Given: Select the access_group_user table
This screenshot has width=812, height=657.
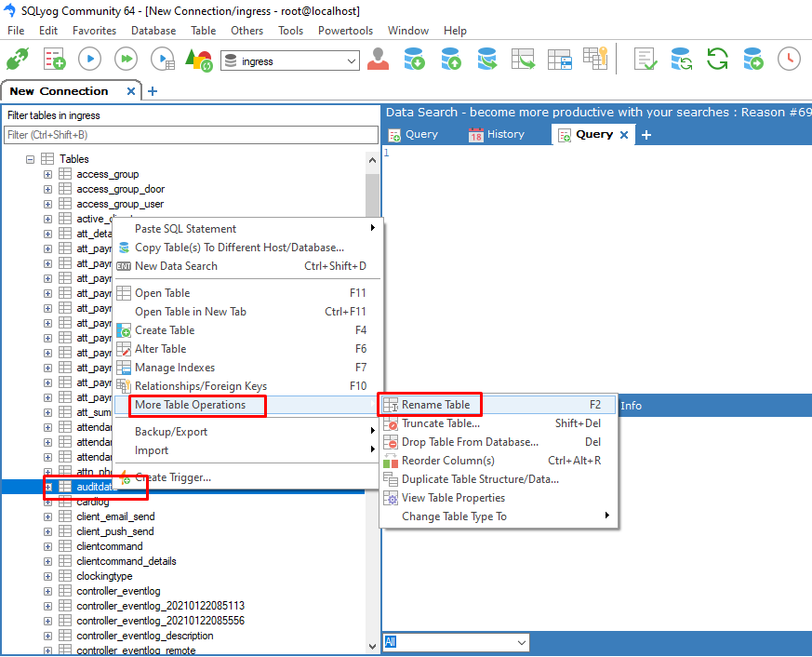Looking at the screenshot, I should 120,204.
